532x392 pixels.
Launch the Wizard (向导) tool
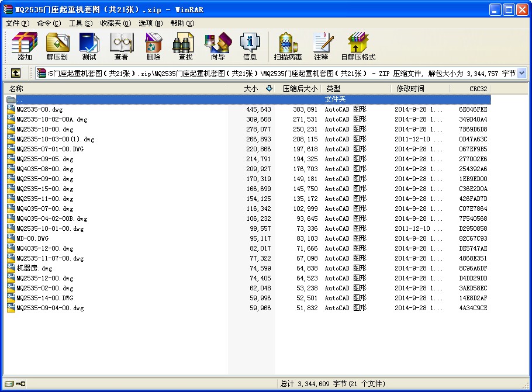218,46
